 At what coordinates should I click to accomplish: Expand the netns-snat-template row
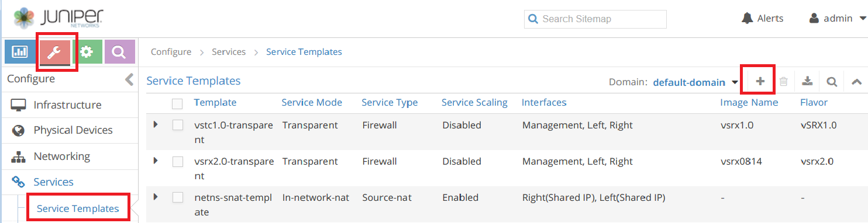coord(156,197)
